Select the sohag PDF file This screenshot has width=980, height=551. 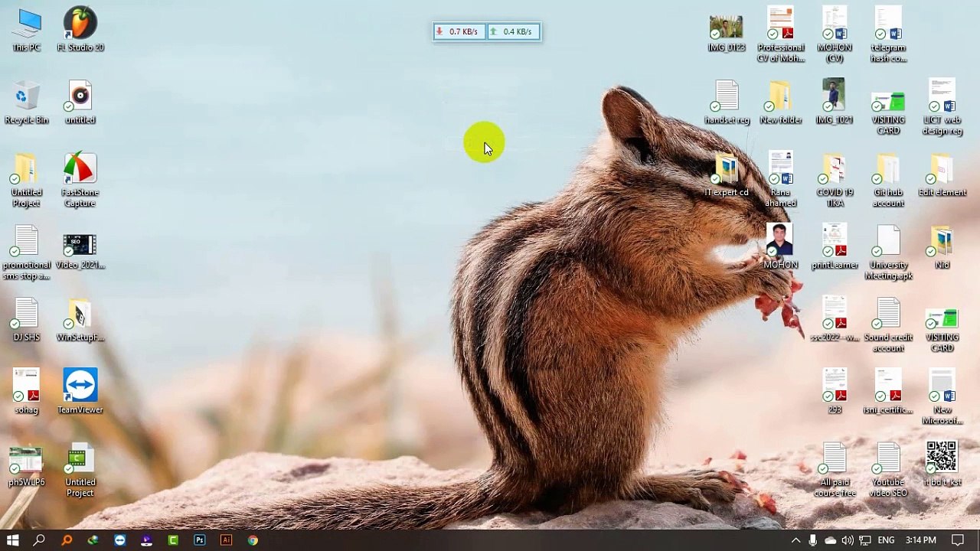pyautogui.click(x=27, y=392)
